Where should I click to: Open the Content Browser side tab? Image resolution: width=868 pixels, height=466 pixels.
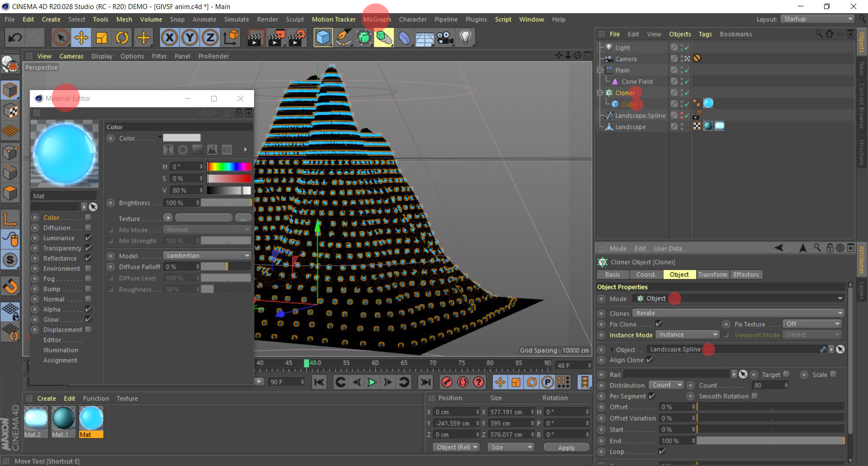pos(862,106)
